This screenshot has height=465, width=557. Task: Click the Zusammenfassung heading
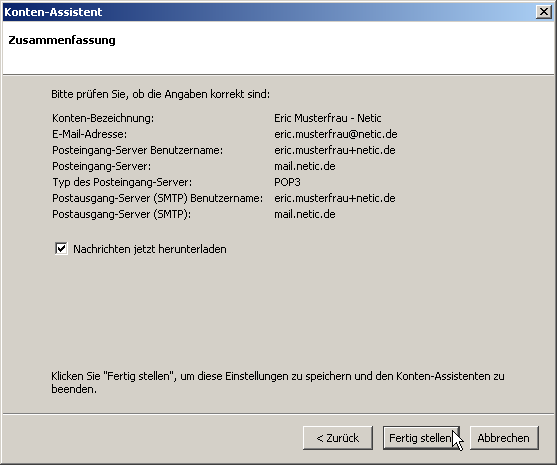pos(62,40)
